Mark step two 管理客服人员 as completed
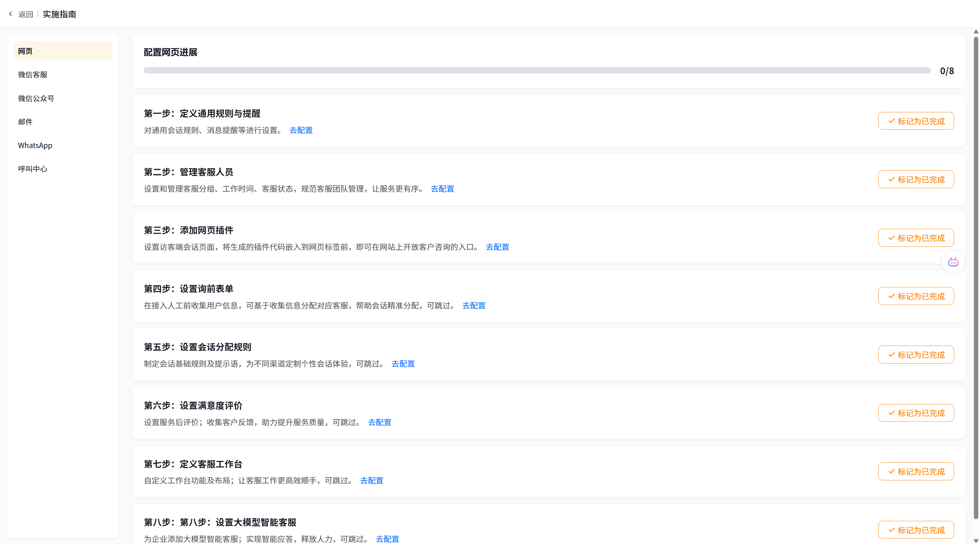 pyautogui.click(x=916, y=180)
